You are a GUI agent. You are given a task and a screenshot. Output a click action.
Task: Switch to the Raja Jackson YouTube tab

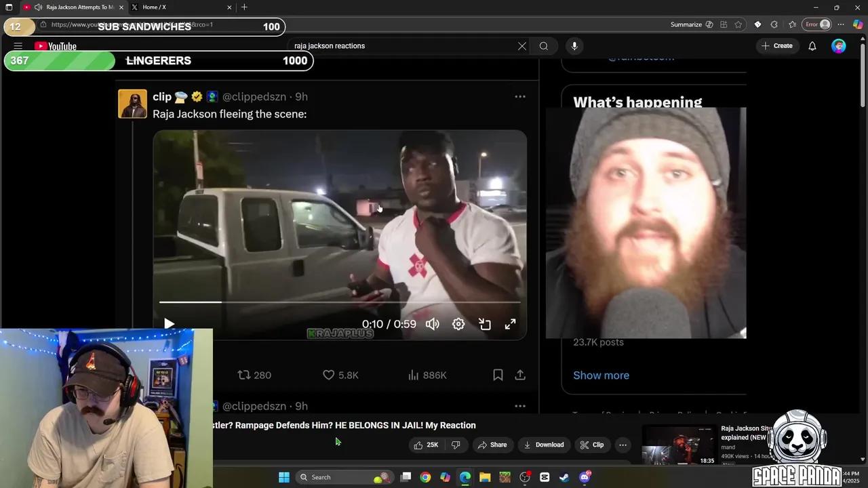point(74,7)
